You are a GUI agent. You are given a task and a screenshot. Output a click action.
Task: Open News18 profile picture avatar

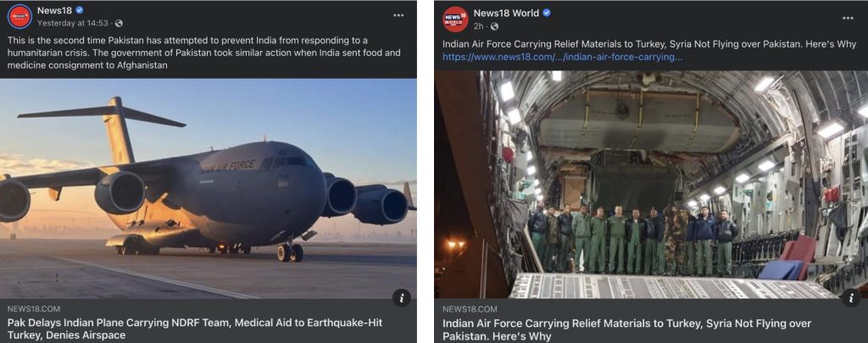point(19,16)
